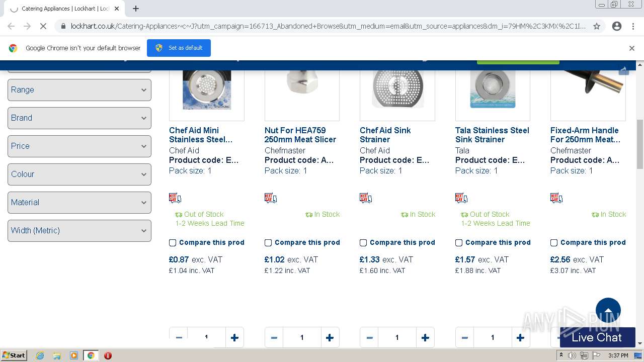This screenshot has height=362, width=644.
Task: Open Tala Stainless Steel Sink Strainer link
Action: [492, 135]
